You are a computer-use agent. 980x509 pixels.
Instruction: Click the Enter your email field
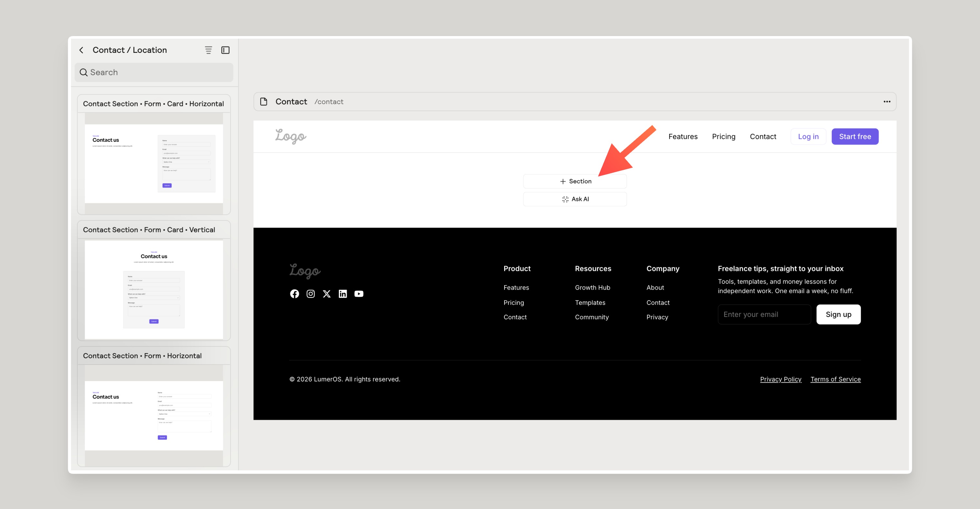point(764,314)
